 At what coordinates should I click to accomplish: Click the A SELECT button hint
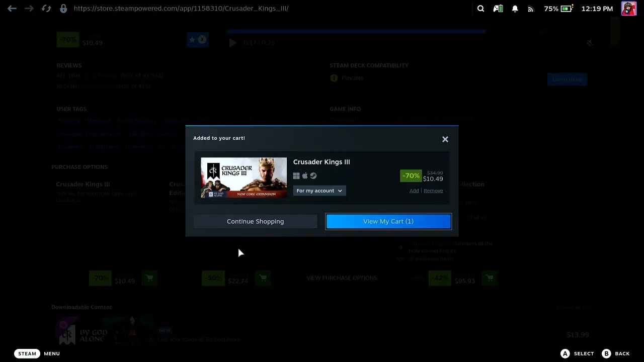coord(577,353)
